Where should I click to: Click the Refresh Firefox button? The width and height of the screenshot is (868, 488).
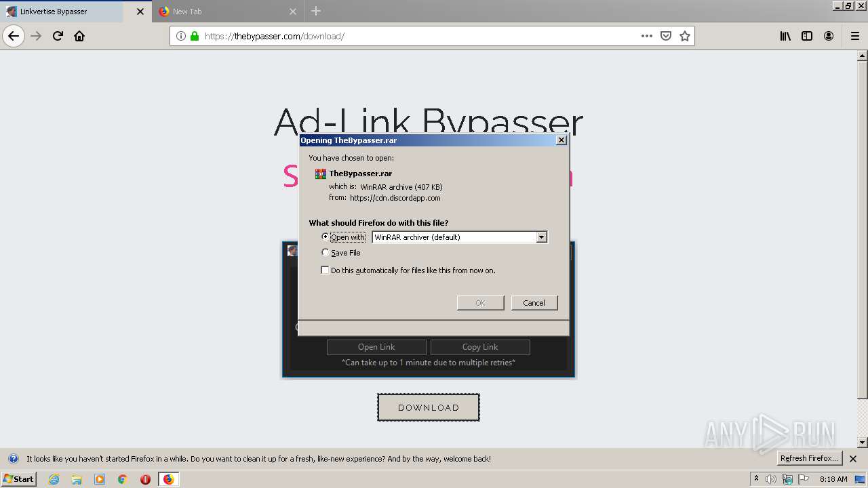pyautogui.click(x=810, y=458)
